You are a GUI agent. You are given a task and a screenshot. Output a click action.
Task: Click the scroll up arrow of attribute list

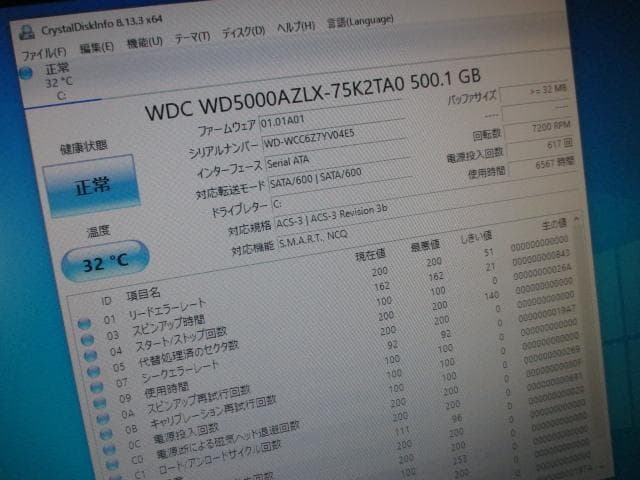576,219
